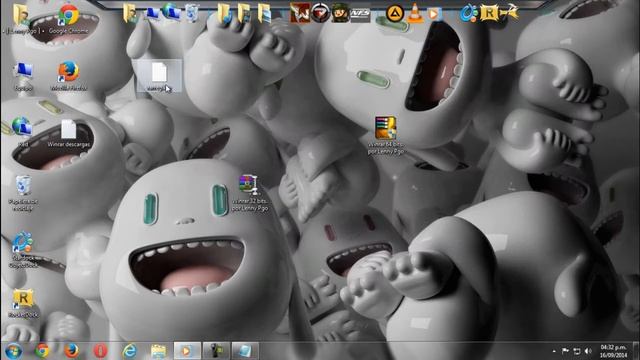The height and width of the screenshot is (360, 640).
Task: Launch the red sword game icon in dock
Action: 300,13
